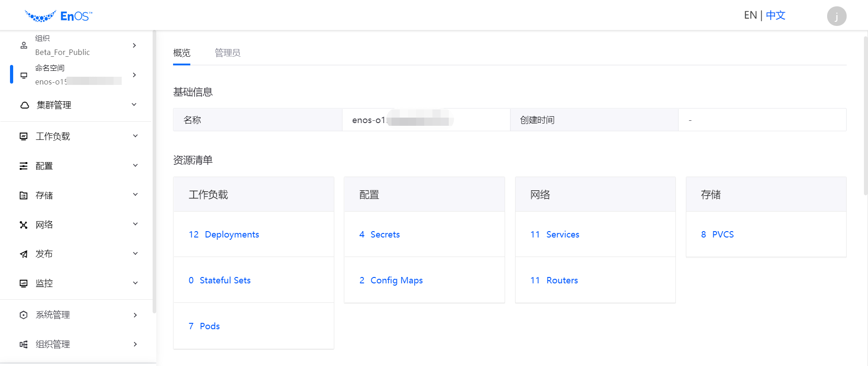Click the 网络 network icon in sidebar

[24, 225]
